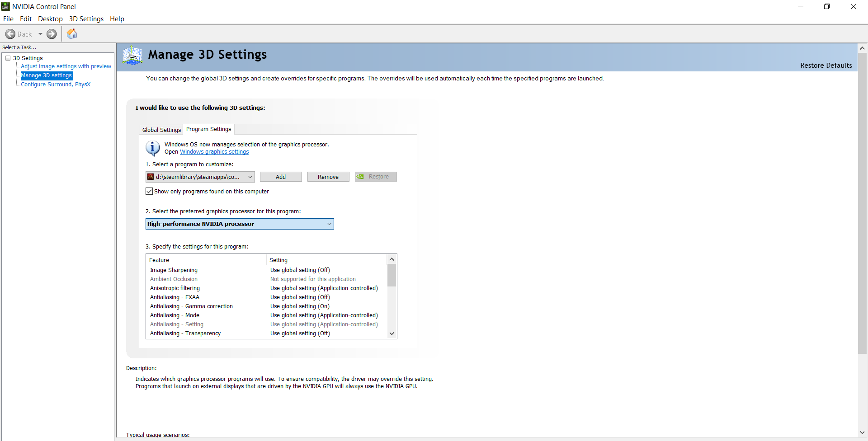Open 'Configure Surround, PhysX' task
Viewport: 868px width, 441px height.
coord(56,84)
